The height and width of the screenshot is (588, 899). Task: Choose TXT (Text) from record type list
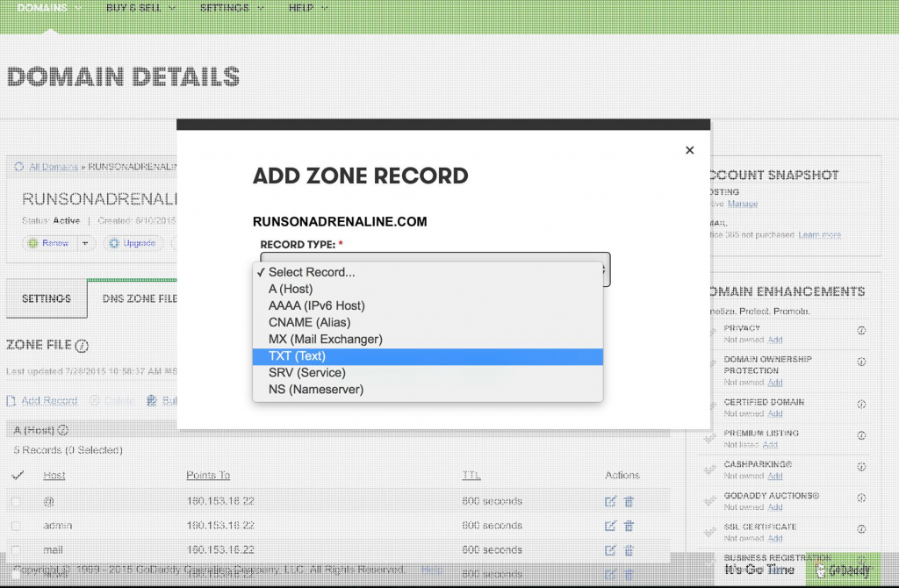pyautogui.click(x=428, y=356)
